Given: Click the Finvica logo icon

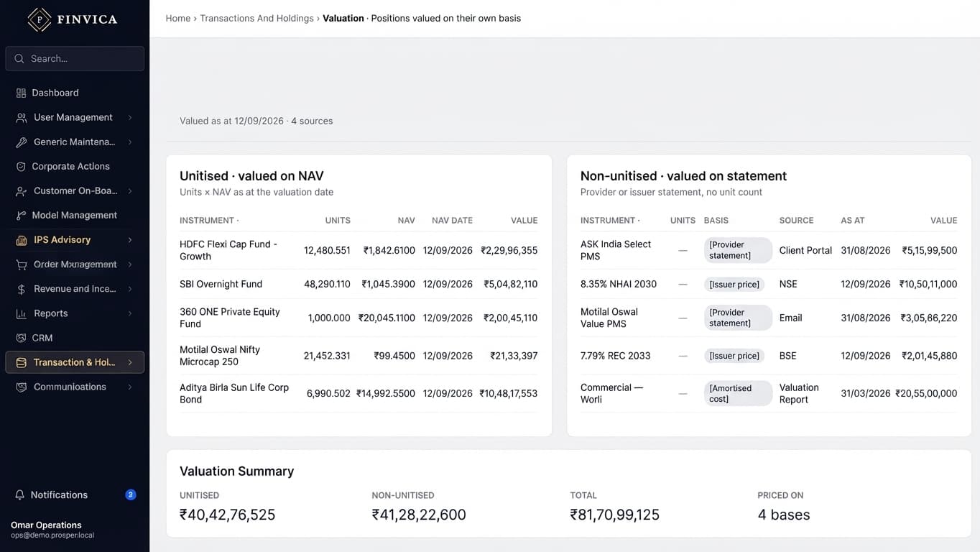Looking at the screenshot, I should [x=39, y=19].
